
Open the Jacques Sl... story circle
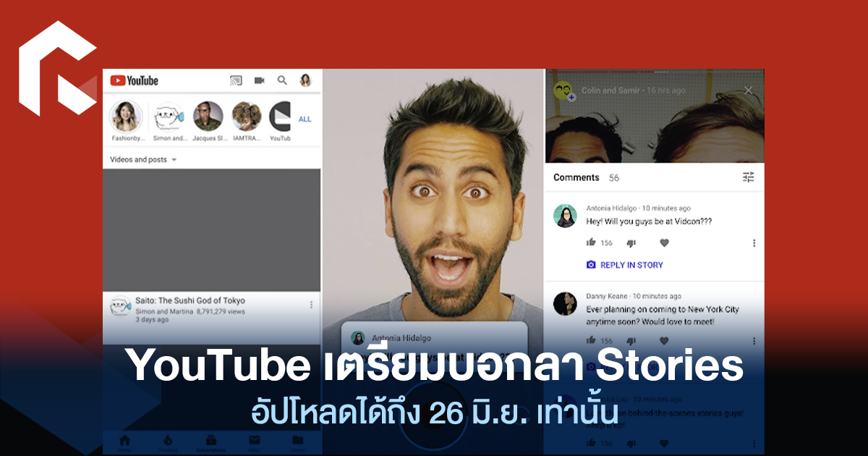[x=208, y=117]
